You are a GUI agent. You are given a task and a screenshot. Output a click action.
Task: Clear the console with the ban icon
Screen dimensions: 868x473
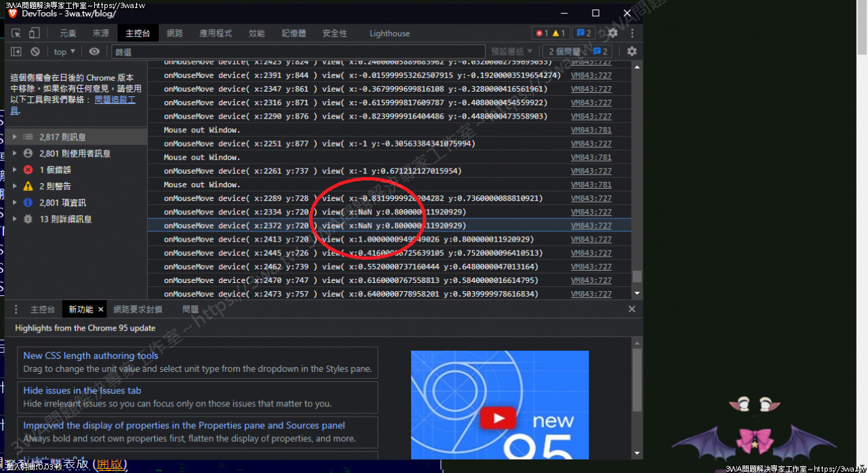35,52
